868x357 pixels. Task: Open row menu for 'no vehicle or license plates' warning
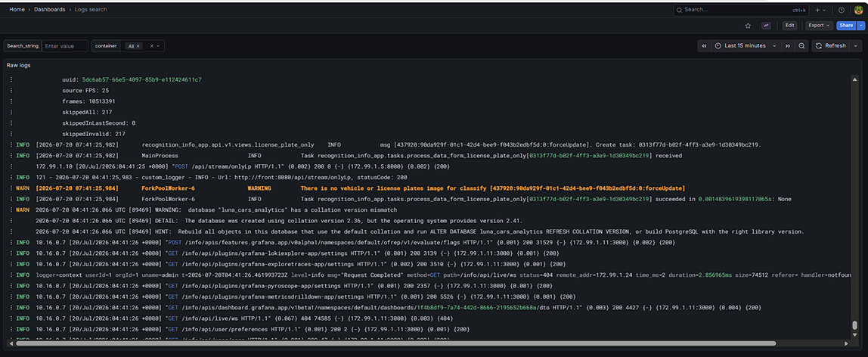pos(11,188)
